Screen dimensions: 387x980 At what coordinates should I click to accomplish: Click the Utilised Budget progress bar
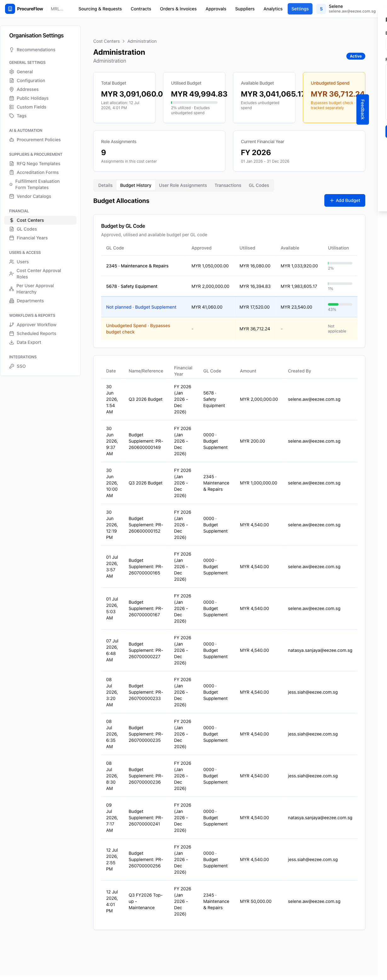click(x=194, y=103)
